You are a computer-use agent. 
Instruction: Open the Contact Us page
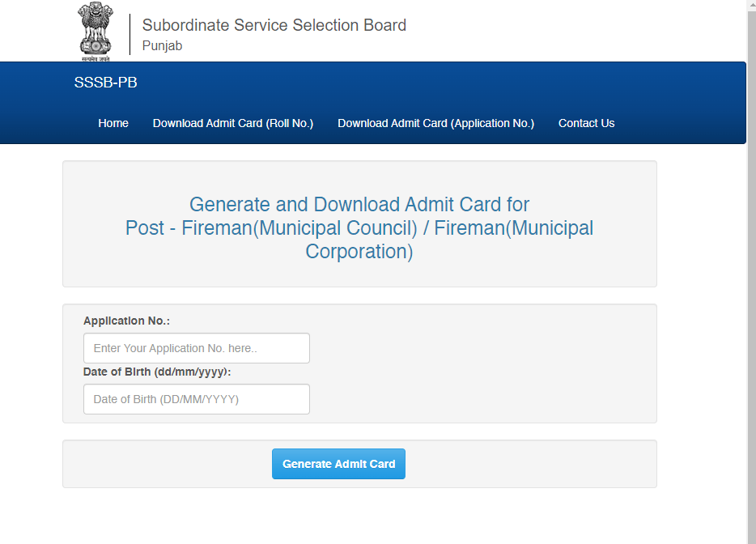[586, 123]
